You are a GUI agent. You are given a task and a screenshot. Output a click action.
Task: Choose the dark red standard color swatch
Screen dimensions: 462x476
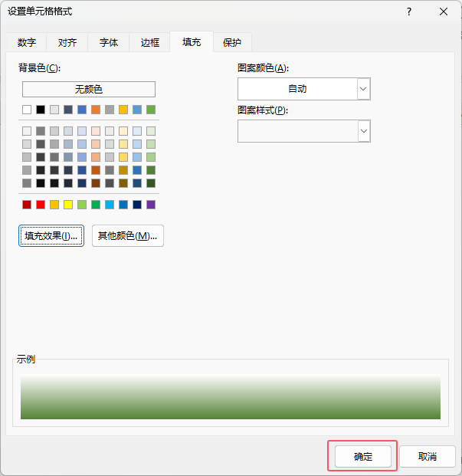(27, 205)
